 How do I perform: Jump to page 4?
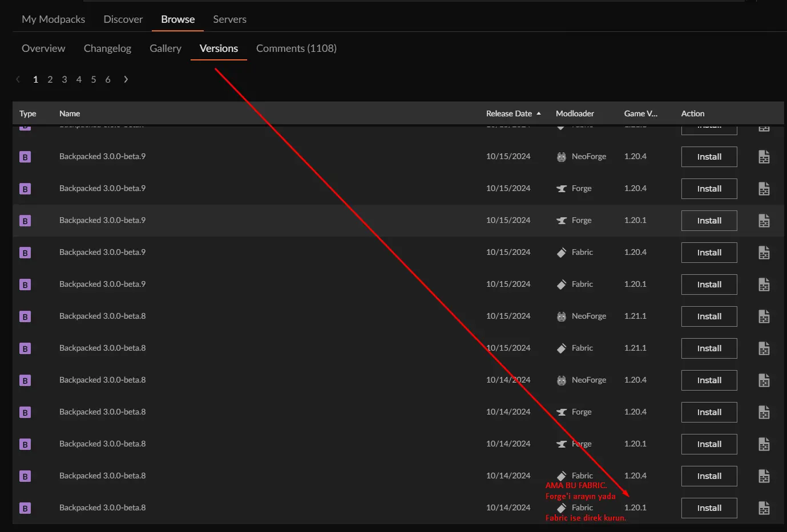click(79, 79)
